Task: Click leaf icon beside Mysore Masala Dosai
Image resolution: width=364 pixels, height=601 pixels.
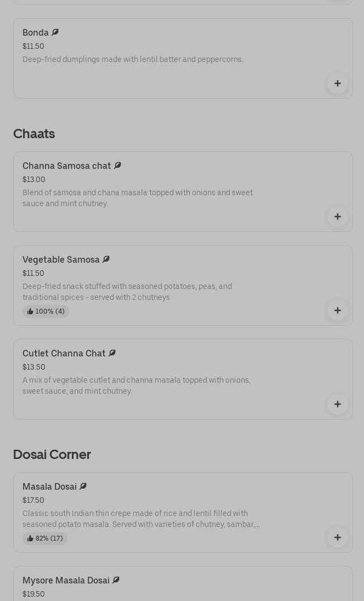Action: pyautogui.click(x=116, y=580)
